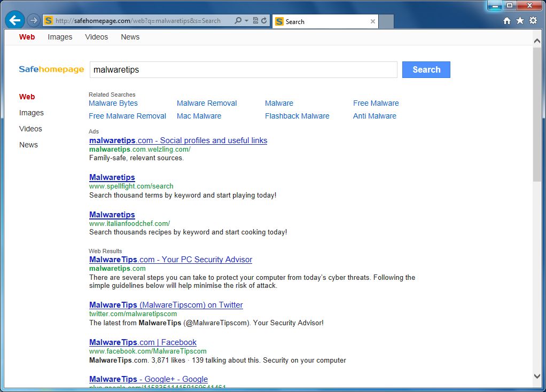Click the vertical scrollbar thumb

tap(537, 114)
